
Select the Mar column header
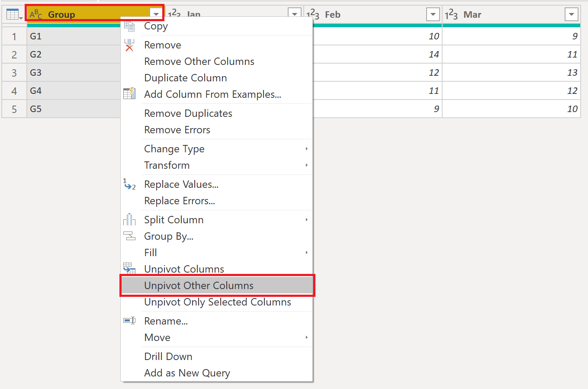pos(511,15)
